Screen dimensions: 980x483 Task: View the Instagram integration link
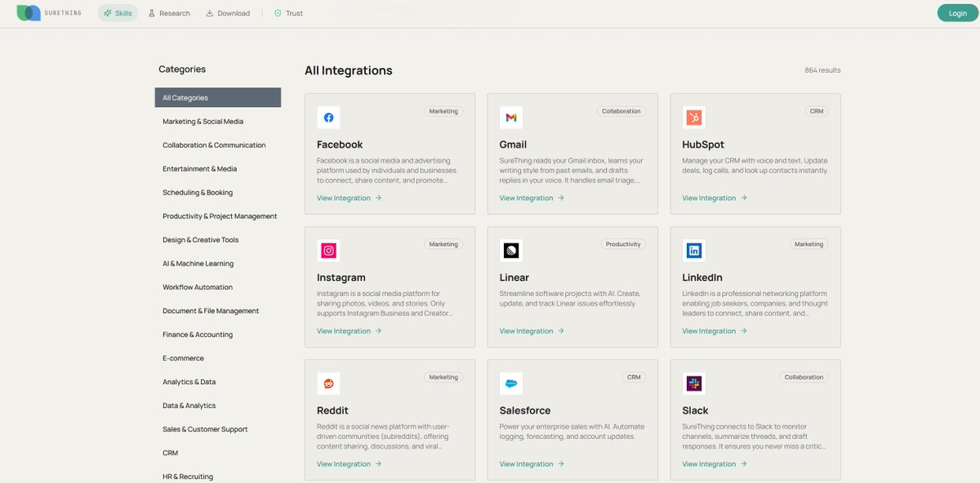(x=350, y=331)
